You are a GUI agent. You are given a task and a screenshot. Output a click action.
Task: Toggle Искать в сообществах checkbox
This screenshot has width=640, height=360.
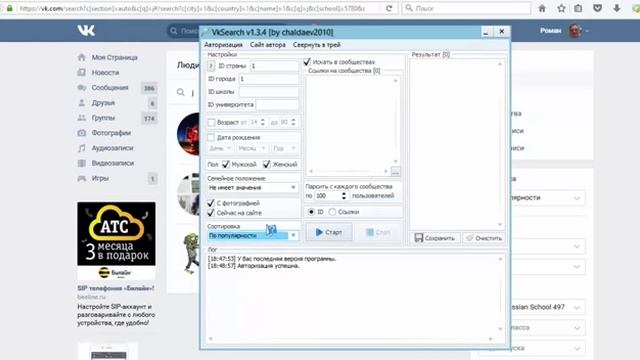307,62
